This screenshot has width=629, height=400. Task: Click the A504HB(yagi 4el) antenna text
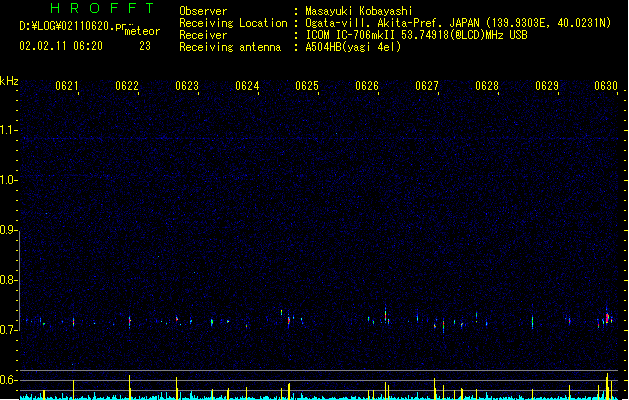[353, 47]
